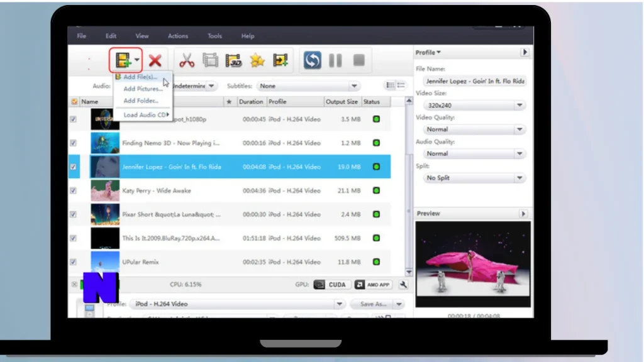Image resolution: width=644 pixels, height=362 pixels.
Task: Collapse the Preview panel with arrow
Action: tap(523, 214)
